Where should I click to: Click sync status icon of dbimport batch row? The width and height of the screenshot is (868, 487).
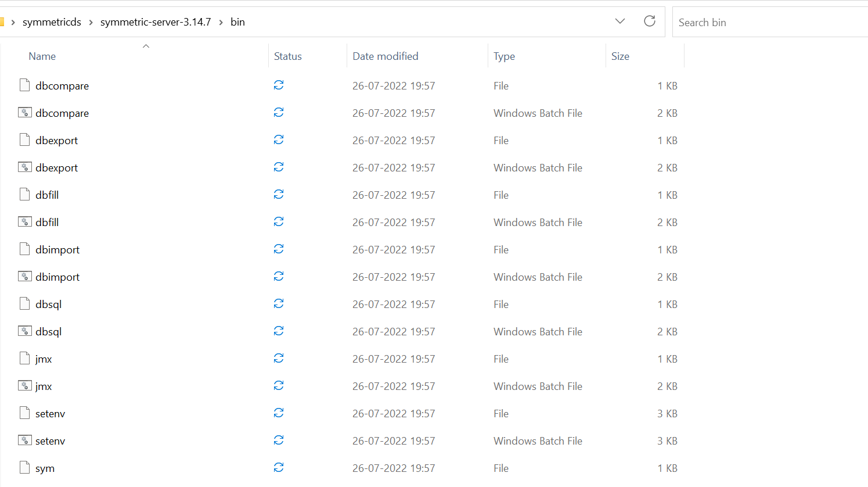[279, 277]
